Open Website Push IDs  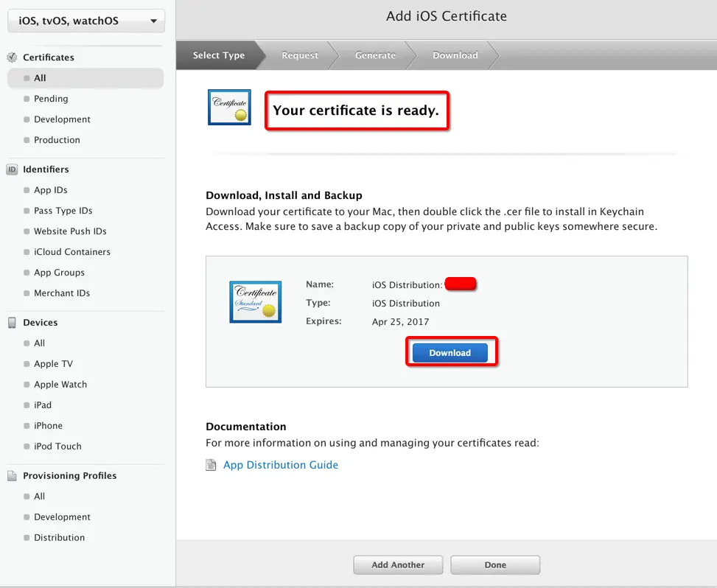pyautogui.click(x=70, y=231)
